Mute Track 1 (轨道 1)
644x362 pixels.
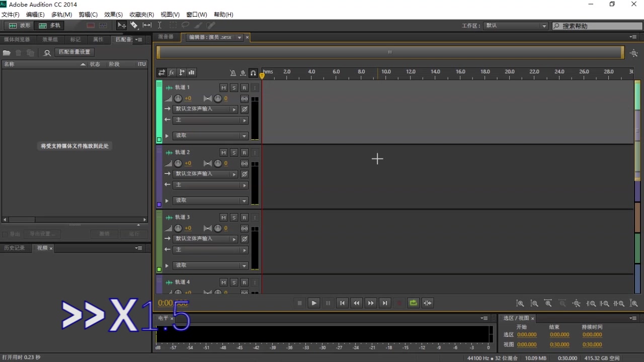[x=223, y=87]
